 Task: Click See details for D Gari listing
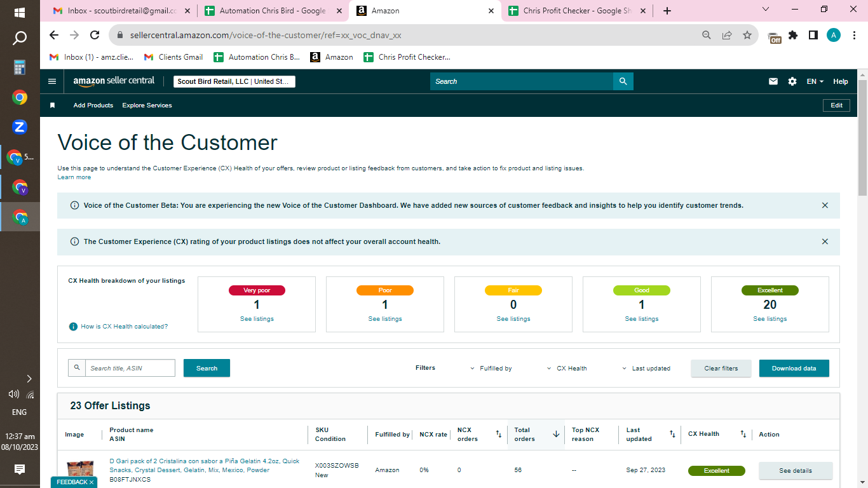click(796, 471)
